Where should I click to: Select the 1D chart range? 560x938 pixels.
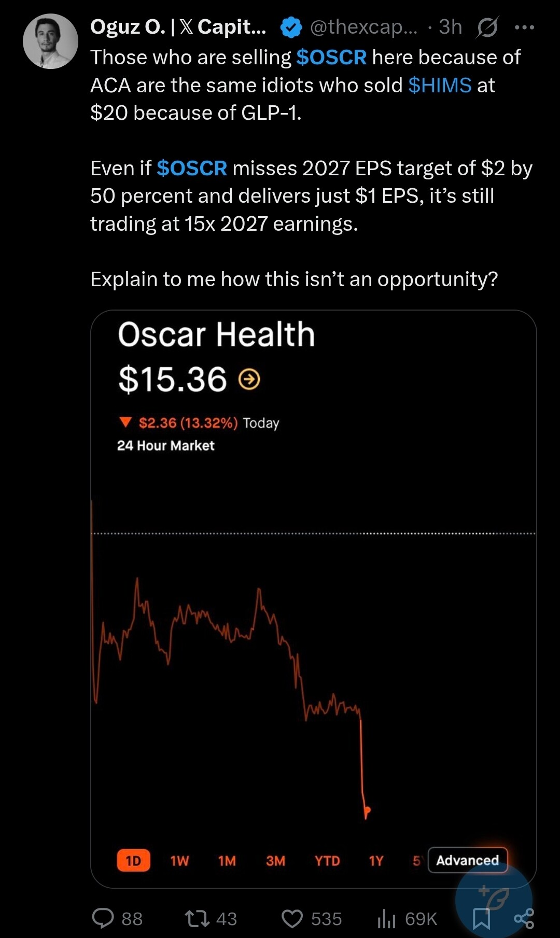point(133,861)
